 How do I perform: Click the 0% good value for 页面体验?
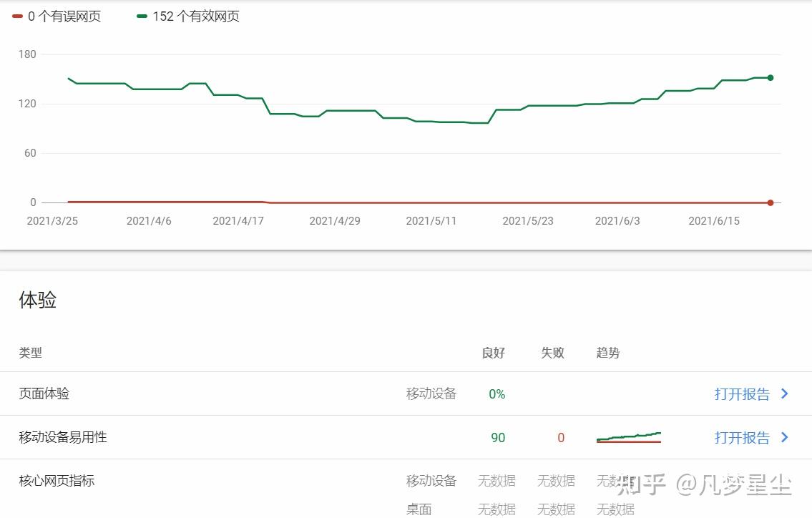[x=497, y=394]
